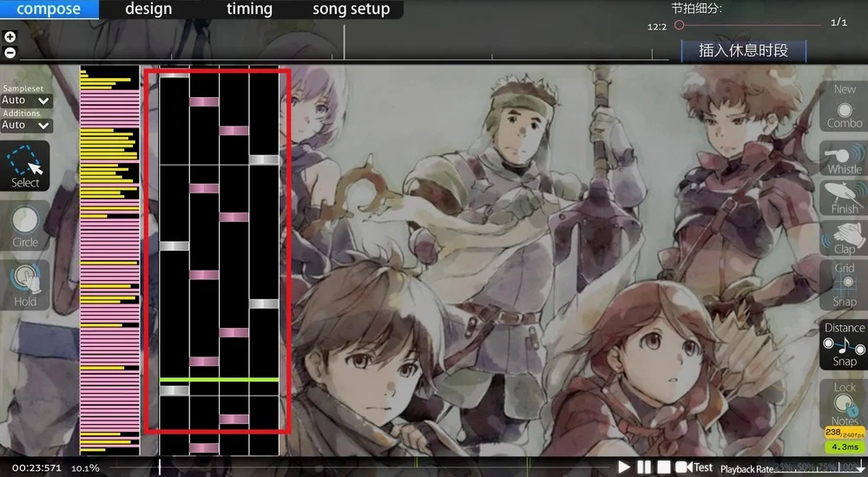This screenshot has width=868, height=477.
Task: Toggle the Whistle hitsound
Action: [x=845, y=159]
